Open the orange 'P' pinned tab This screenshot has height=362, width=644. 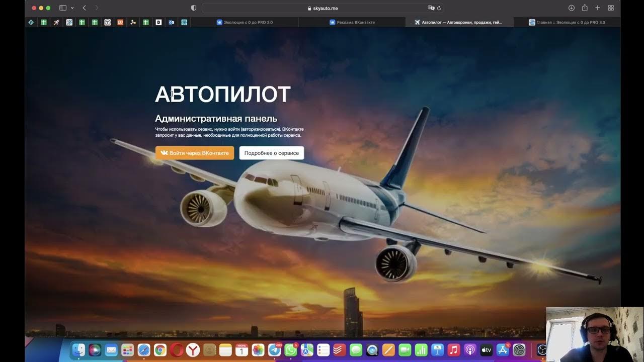pos(120,22)
